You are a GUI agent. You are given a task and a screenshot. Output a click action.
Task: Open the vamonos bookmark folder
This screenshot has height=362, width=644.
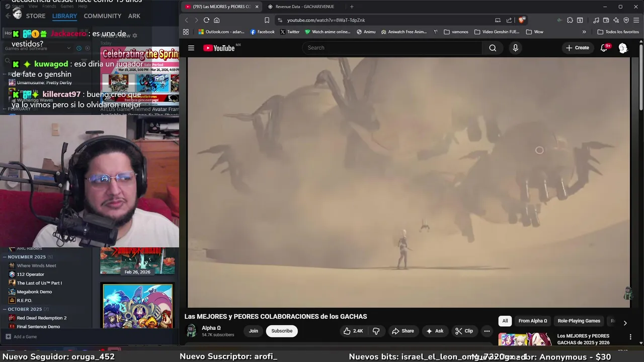pyautogui.click(x=456, y=32)
